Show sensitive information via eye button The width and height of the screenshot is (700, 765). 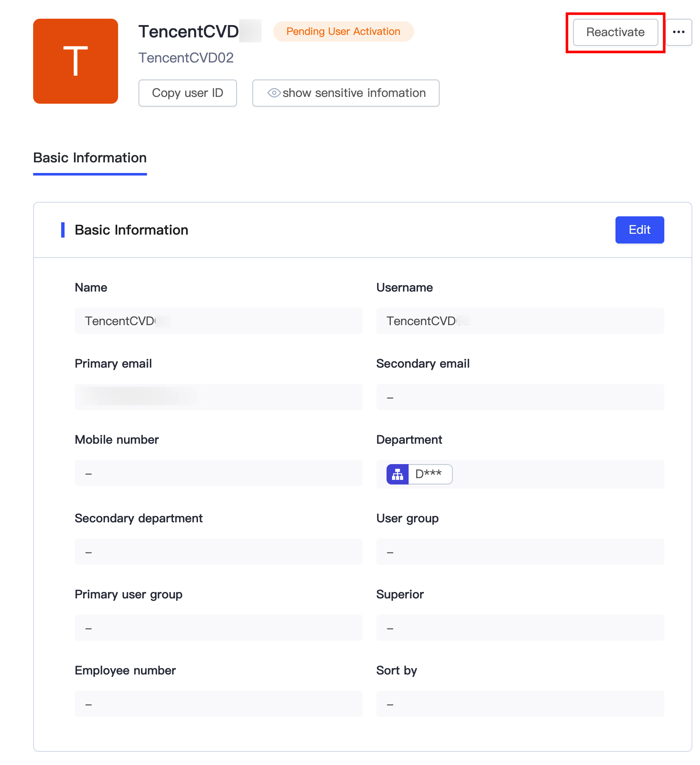(346, 93)
